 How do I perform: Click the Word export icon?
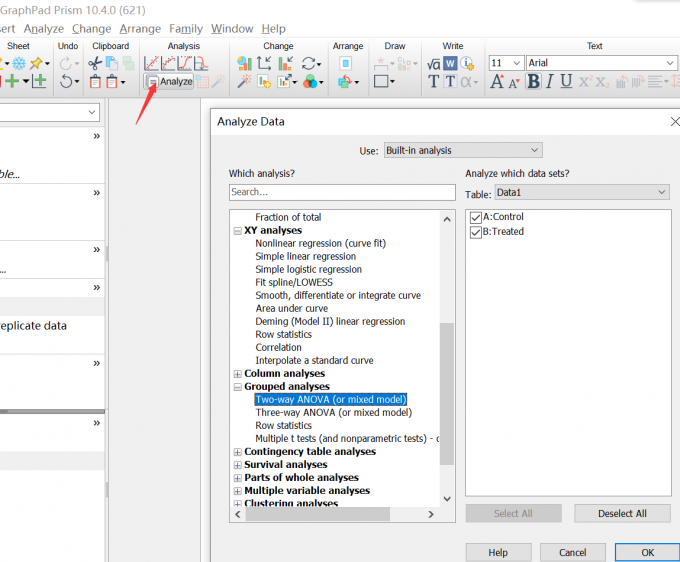(450, 63)
